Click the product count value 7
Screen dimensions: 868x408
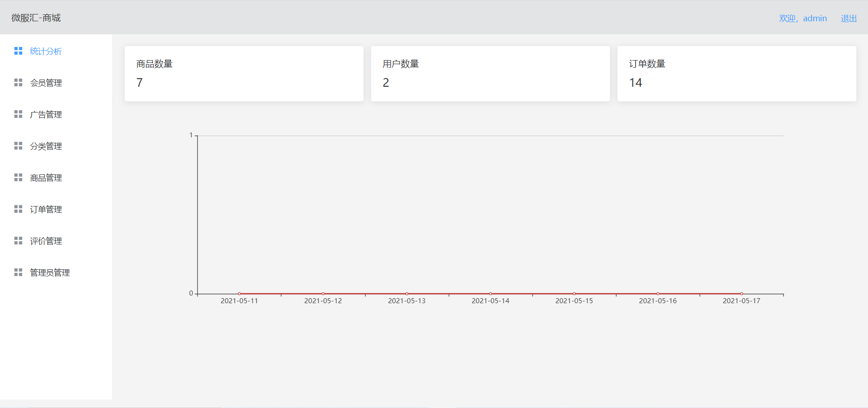140,83
